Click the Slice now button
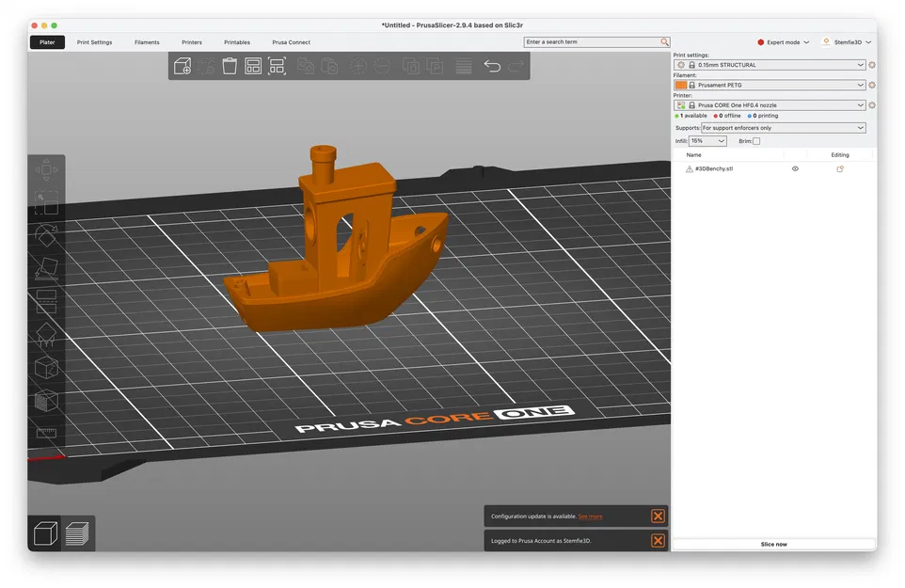This screenshot has height=588, width=905. pos(773,543)
